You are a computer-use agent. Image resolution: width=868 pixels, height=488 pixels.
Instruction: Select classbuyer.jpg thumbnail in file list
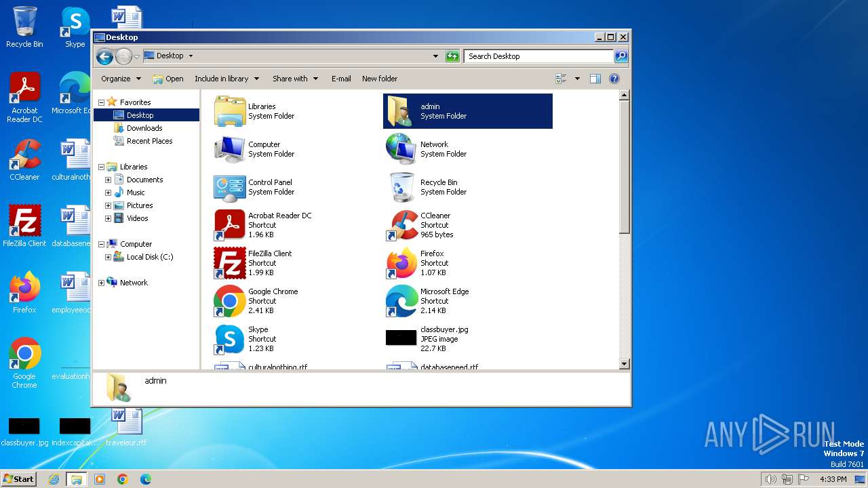tap(401, 338)
